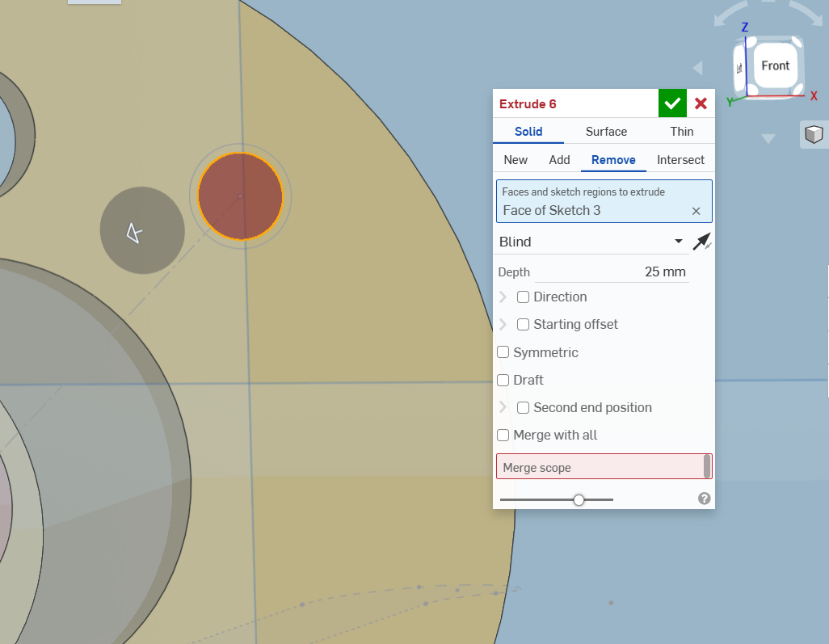Accept Extrude 6 with green checkmark
The width and height of the screenshot is (829, 644).
(672, 103)
